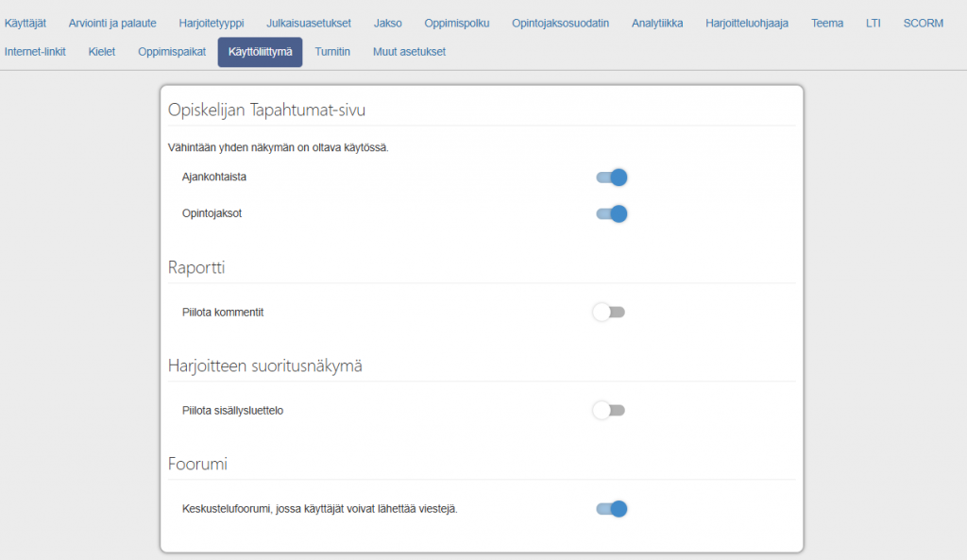Go to the Internet-linkit tab

point(35,52)
